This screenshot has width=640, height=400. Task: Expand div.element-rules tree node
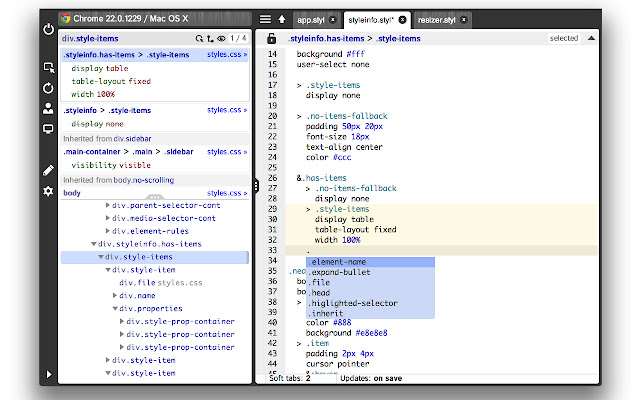(x=108, y=231)
